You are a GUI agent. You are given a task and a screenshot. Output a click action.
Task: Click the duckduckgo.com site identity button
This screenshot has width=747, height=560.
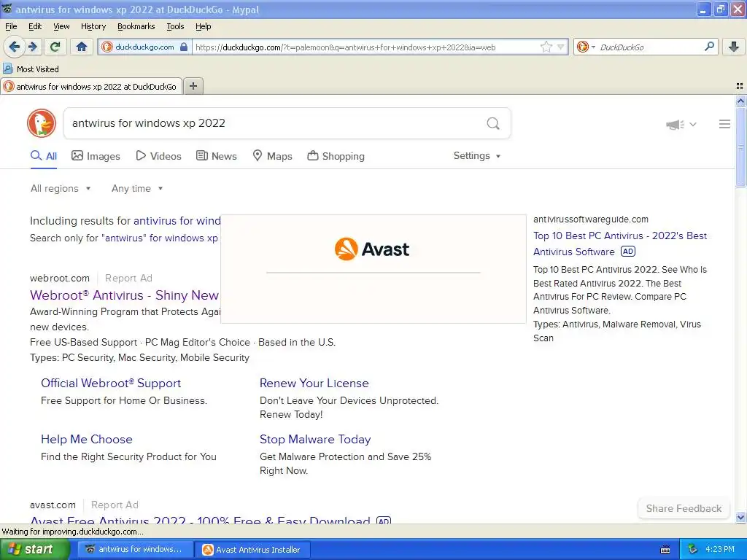(x=144, y=47)
